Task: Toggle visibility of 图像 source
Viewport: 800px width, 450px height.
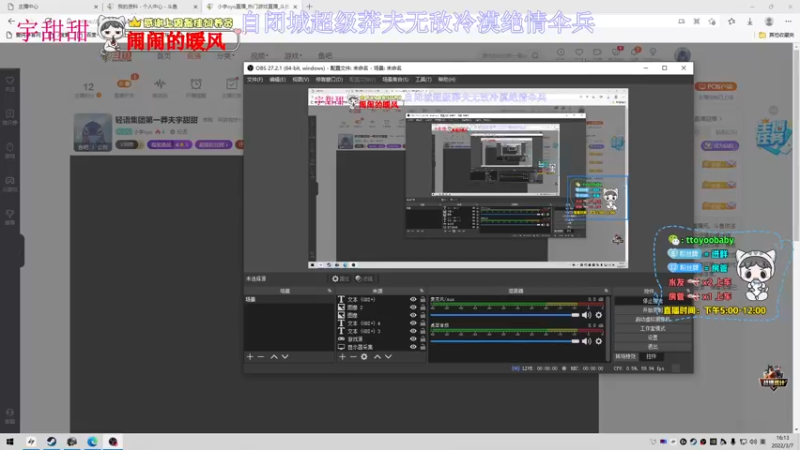Action: 413,315
